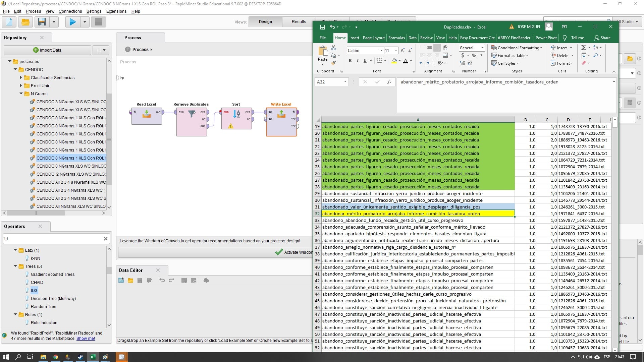This screenshot has width=644, height=362.
Task: Click the Share button in Excel
Action: point(602,38)
